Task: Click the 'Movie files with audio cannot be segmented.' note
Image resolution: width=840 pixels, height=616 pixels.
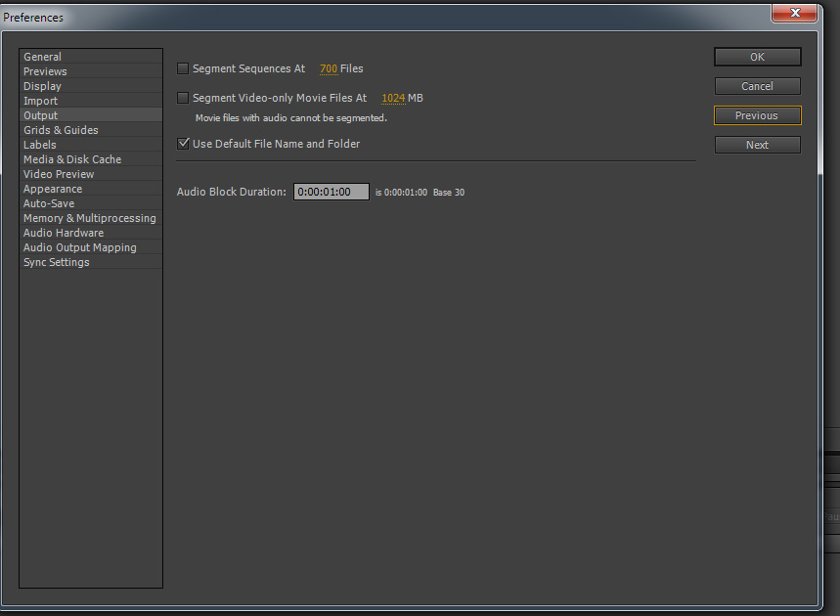Action: tap(290, 118)
